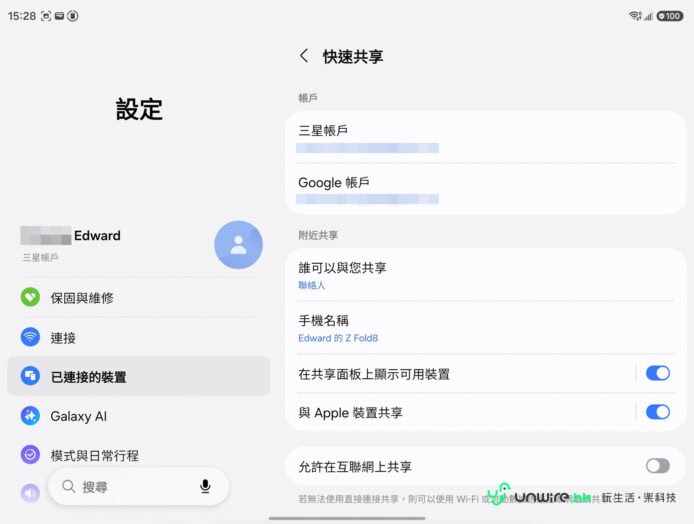
Task: Tap the circular recording icon in the status bar
Action: [73, 16]
